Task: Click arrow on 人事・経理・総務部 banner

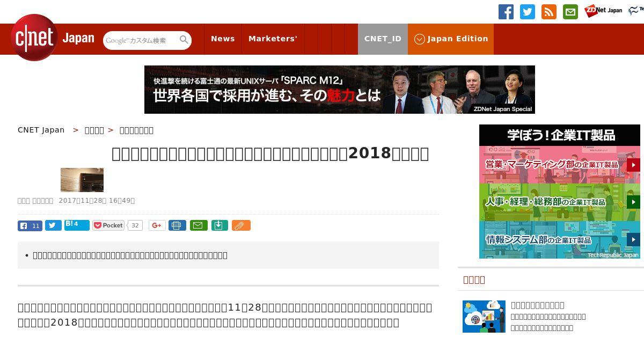Action: pos(633,202)
